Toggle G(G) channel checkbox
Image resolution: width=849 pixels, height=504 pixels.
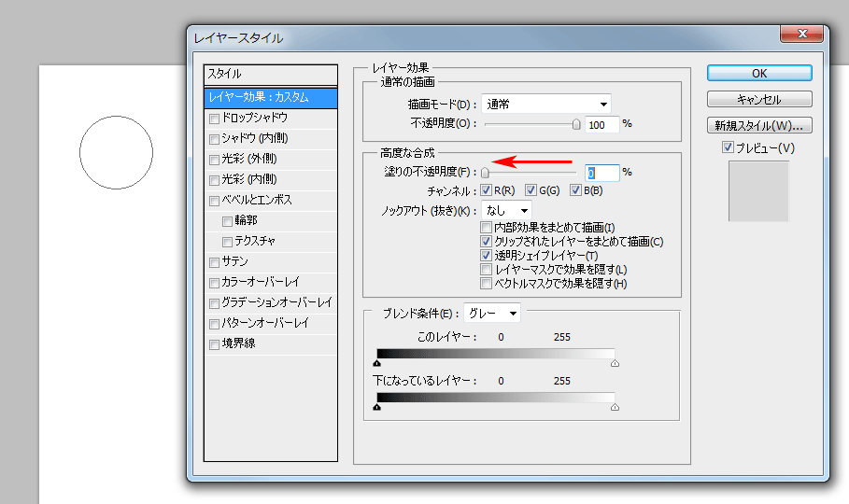point(531,190)
